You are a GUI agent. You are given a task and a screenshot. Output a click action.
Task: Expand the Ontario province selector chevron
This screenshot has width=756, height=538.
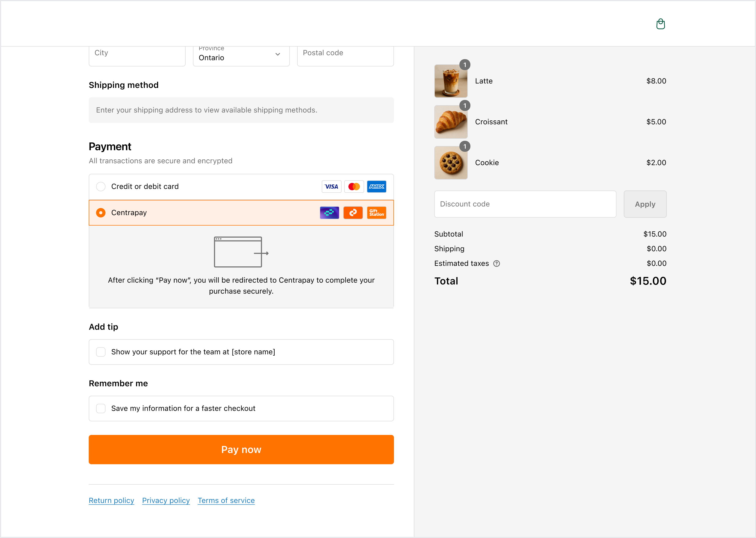(x=277, y=54)
